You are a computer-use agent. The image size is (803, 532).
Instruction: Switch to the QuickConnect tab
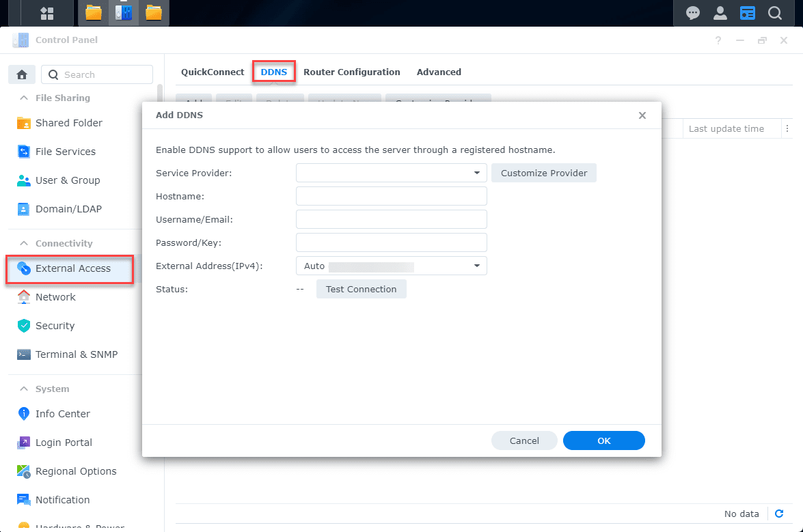(213, 72)
